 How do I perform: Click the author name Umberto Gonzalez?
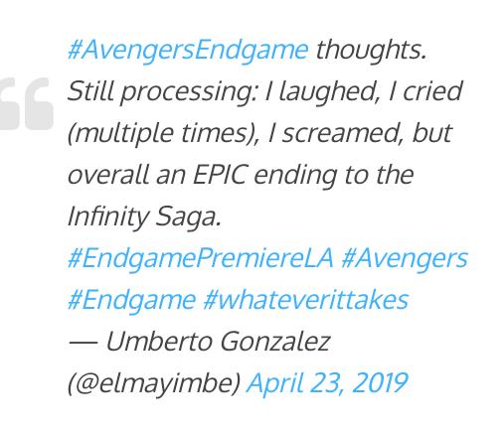click(219, 342)
